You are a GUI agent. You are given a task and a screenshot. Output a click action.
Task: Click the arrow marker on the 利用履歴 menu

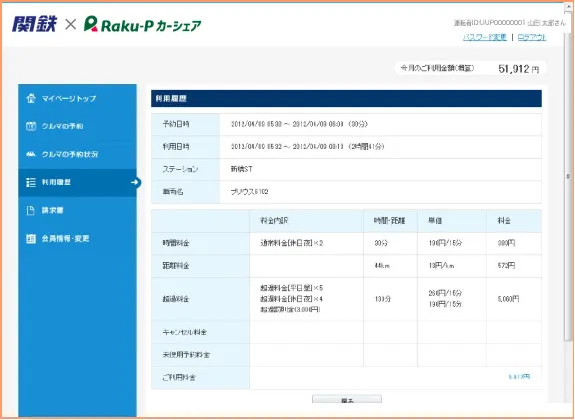(136, 182)
